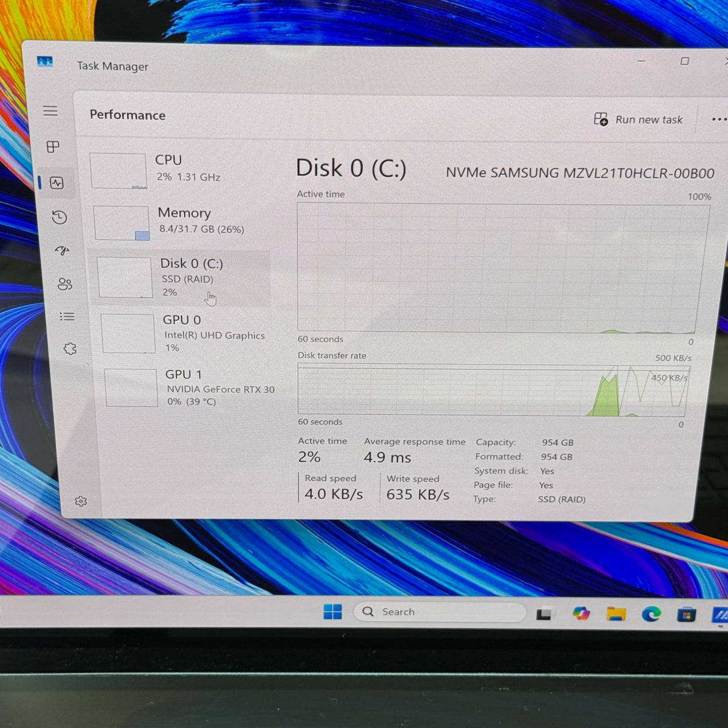This screenshot has height=728, width=728.
Task: Open the Users page icon
Action: (x=65, y=284)
